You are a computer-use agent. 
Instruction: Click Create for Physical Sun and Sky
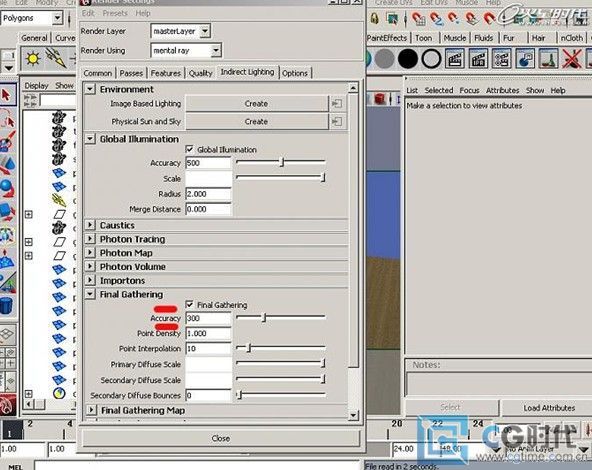[x=256, y=122]
